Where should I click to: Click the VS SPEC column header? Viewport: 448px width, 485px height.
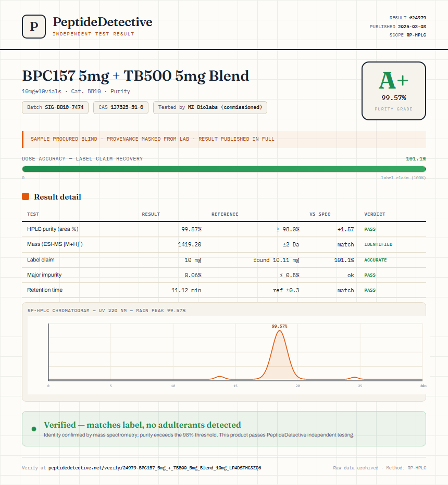click(x=320, y=214)
